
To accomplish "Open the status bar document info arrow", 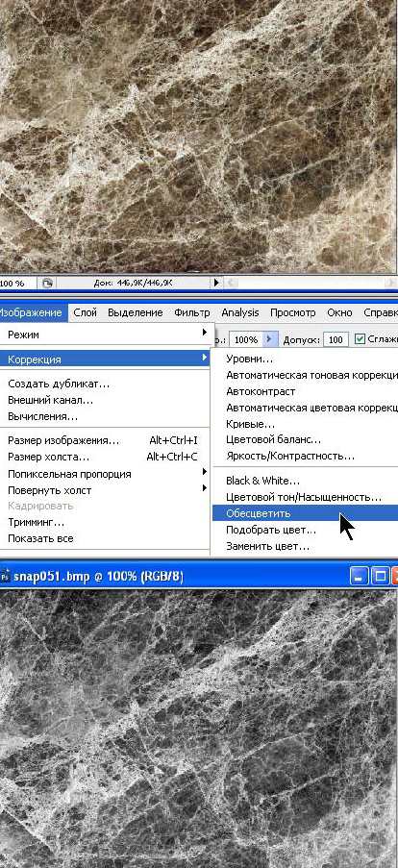I will point(216,283).
